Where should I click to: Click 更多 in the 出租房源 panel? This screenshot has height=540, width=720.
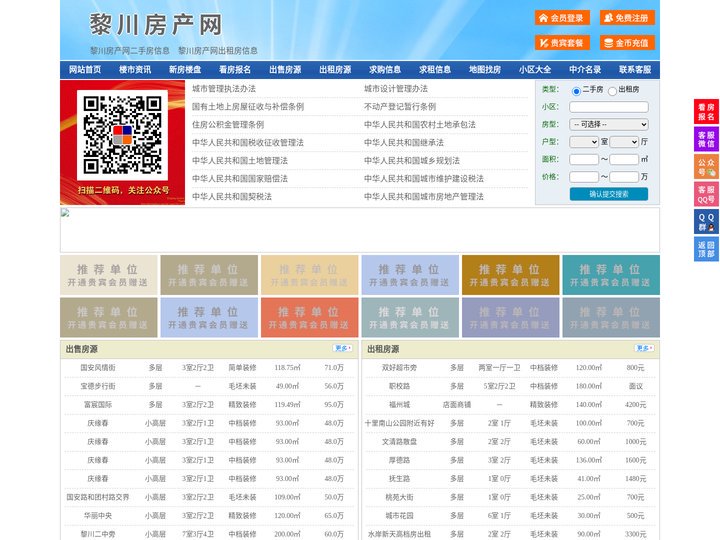(x=644, y=349)
